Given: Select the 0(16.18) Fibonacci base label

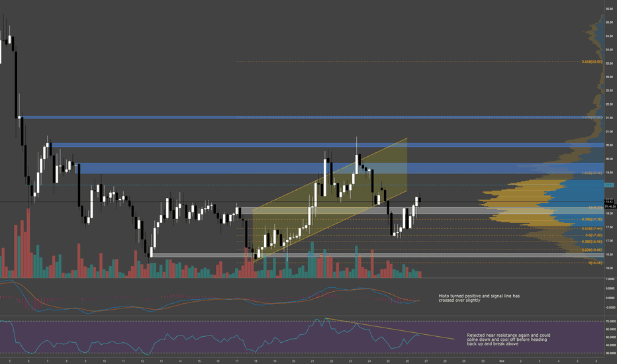Looking at the screenshot, I should [595, 263].
